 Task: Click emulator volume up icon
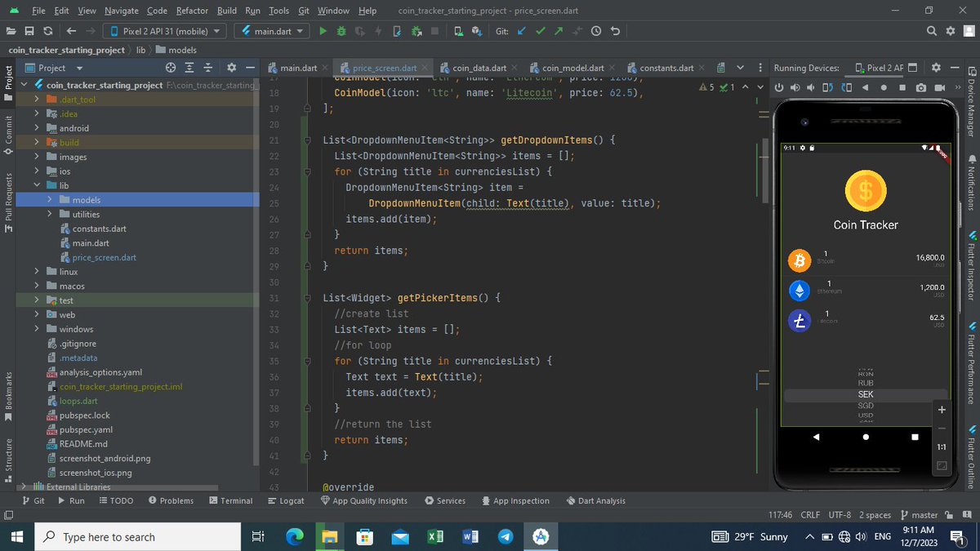point(795,87)
